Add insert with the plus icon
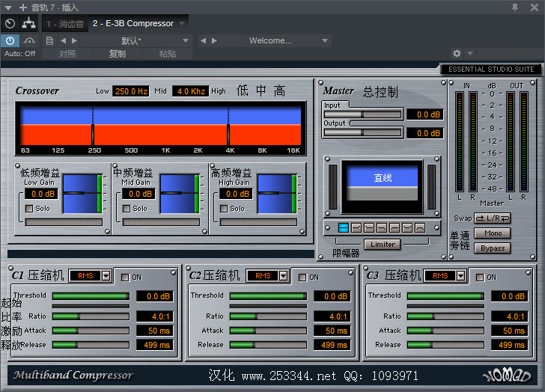Viewport: 545px width, 392px height. click(23, 7)
